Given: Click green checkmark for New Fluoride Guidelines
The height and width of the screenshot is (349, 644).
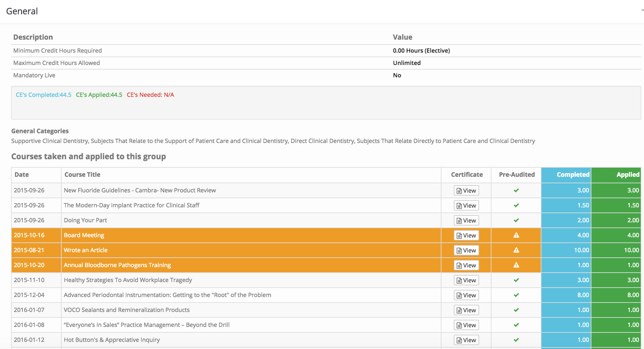Looking at the screenshot, I should click(516, 190).
